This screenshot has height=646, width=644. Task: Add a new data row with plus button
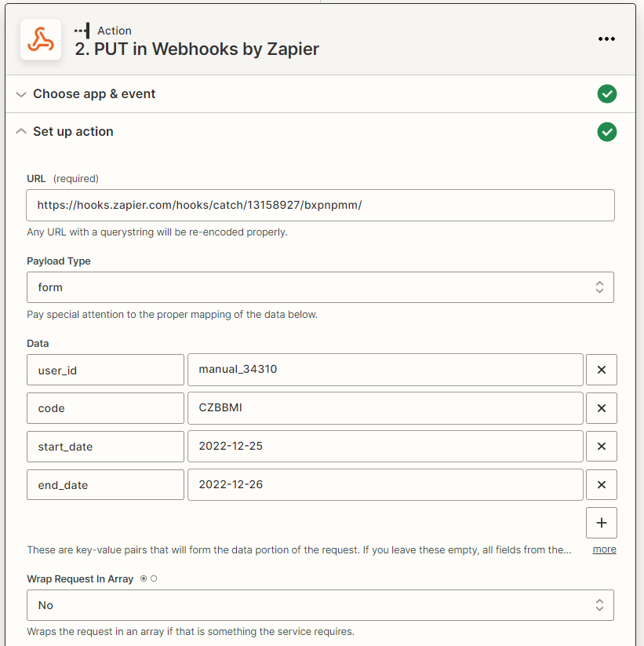pos(602,523)
